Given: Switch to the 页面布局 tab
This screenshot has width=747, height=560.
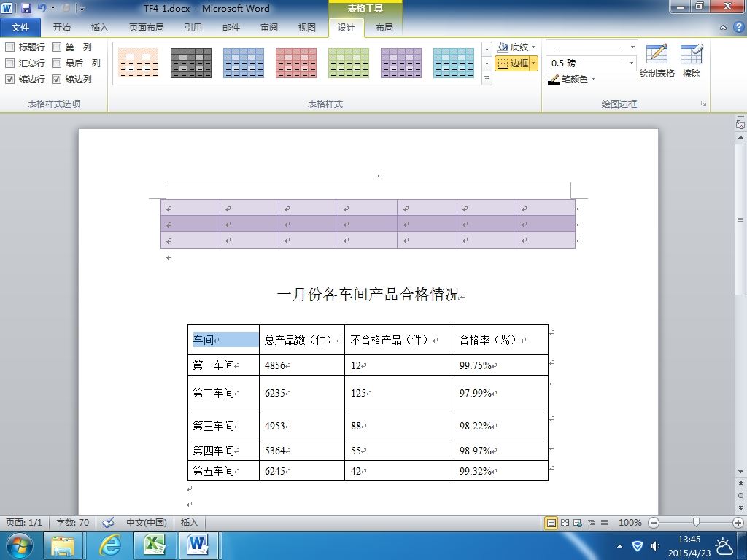Looking at the screenshot, I should 146,27.
